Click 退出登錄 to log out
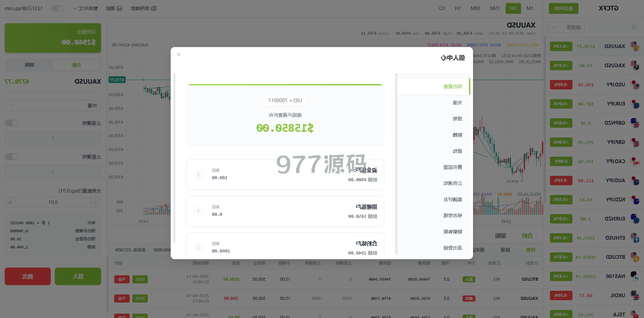644x318 pixels. point(433,248)
